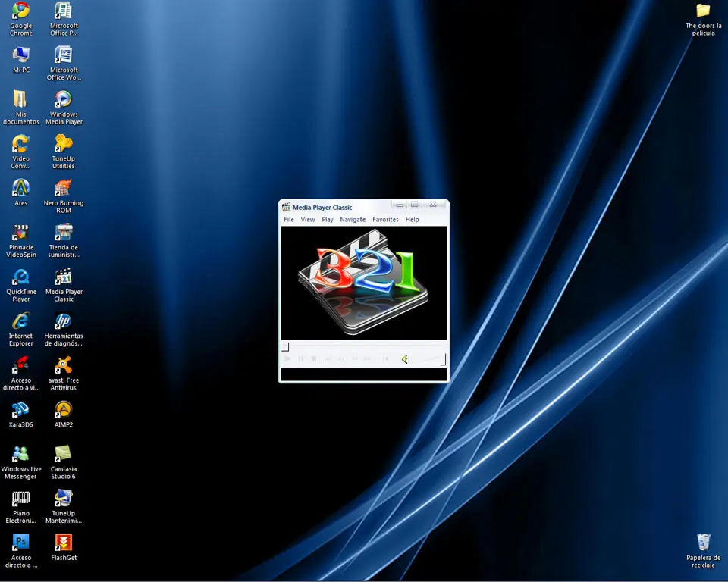This screenshot has width=728, height=582.
Task: Select the FlashGet desktop icon
Action: pos(64,547)
